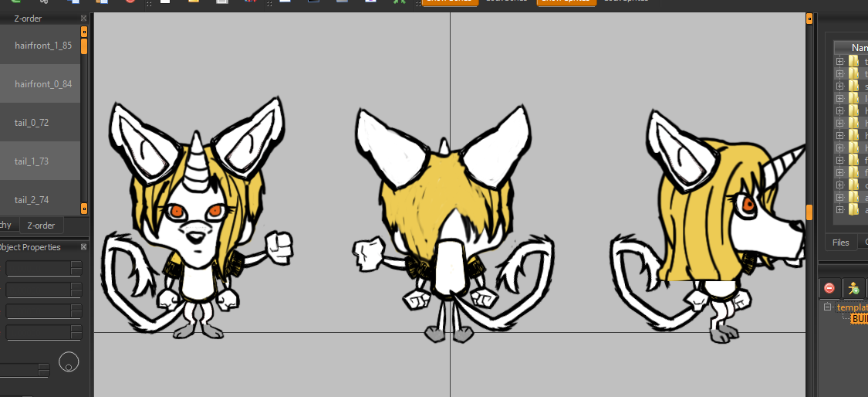
Task: Select the highlighted BUIL animation item
Action: click(x=860, y=319)
